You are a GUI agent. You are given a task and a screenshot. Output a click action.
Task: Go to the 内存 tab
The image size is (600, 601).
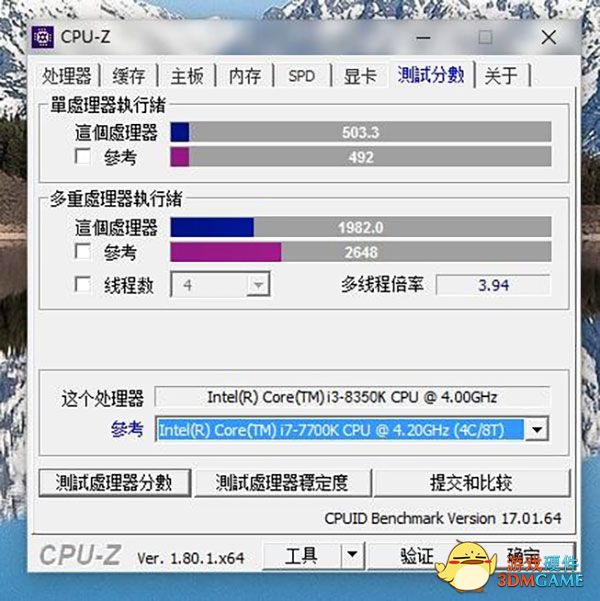click(245, 76)
